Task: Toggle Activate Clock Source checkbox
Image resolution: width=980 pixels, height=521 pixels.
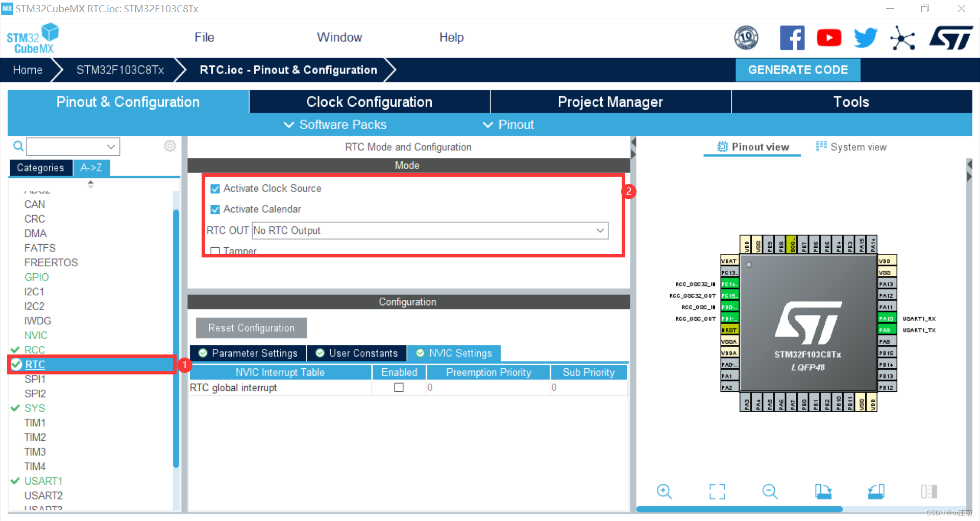Action: point(215,188)
